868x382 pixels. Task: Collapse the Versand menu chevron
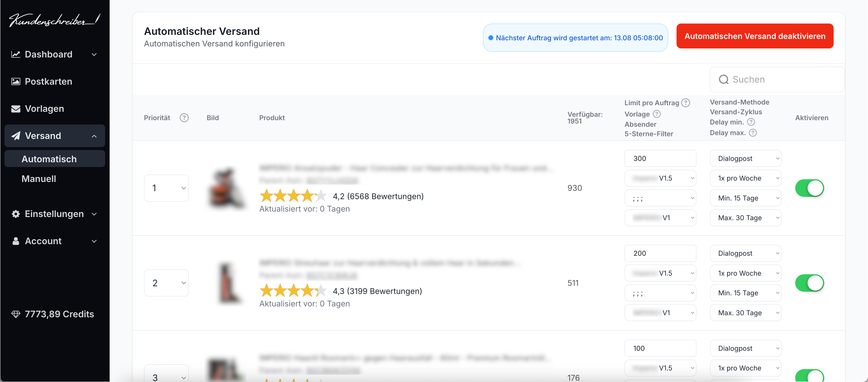click(x=94, y=136)
